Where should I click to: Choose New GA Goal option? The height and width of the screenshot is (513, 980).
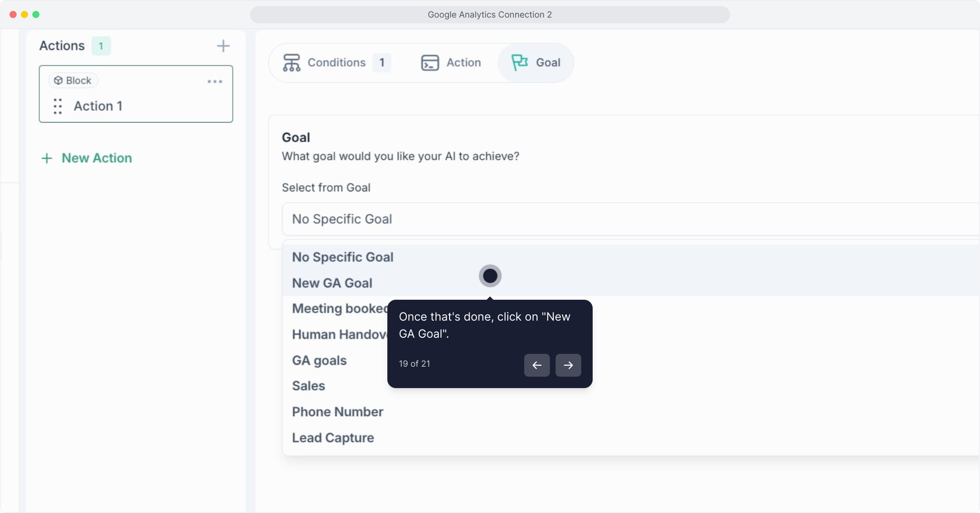(332, 283)
